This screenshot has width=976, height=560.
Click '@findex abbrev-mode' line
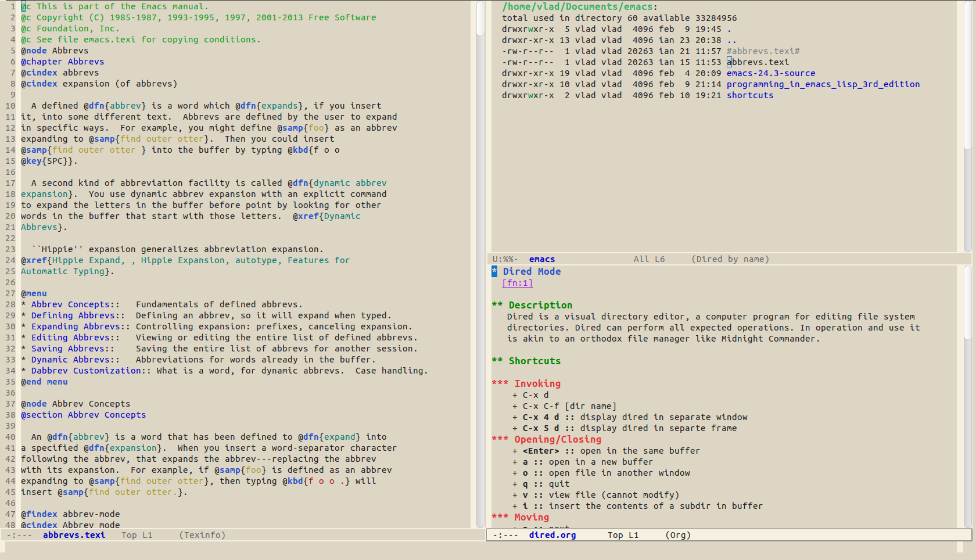(70, 514)
